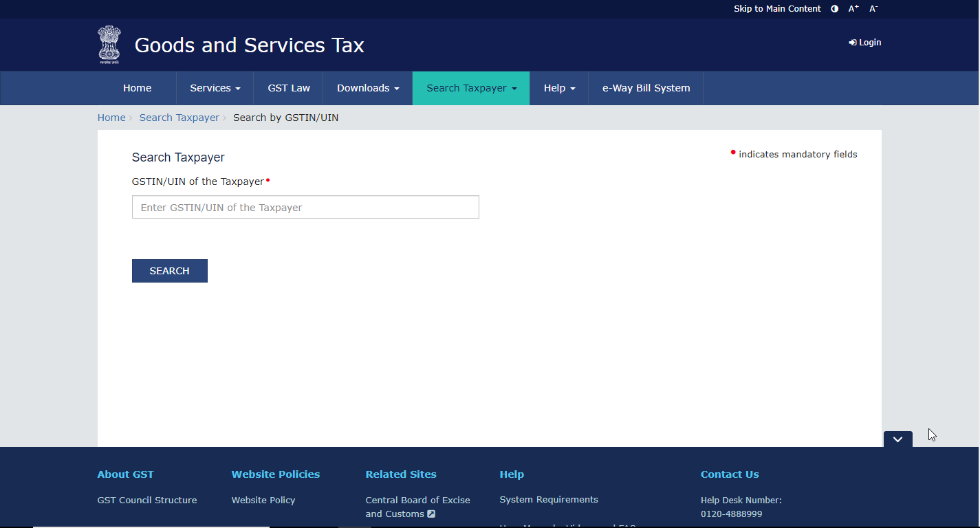Click the GSTIN/UIN input field
The height and width of the screenshot is (528, 980).
(305, 207)
